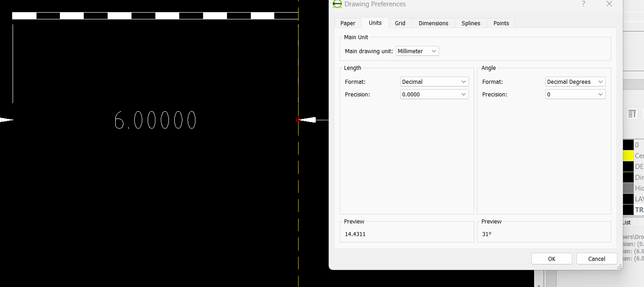This screenshot has height=287, width=644.
Task: Expand the Main drawing unit dropdown
Action: pyautogui.click(x=417, y=51)
